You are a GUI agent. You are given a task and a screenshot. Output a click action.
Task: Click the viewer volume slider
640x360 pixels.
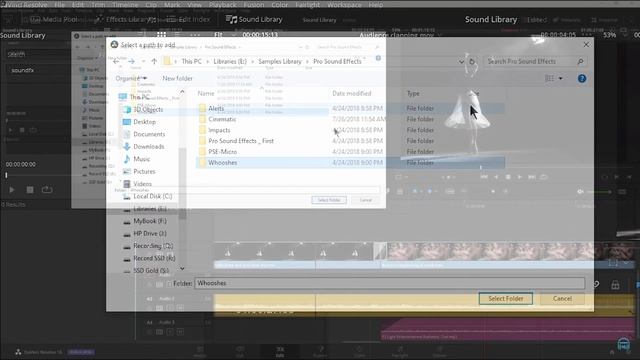click(x=599, y=191)
